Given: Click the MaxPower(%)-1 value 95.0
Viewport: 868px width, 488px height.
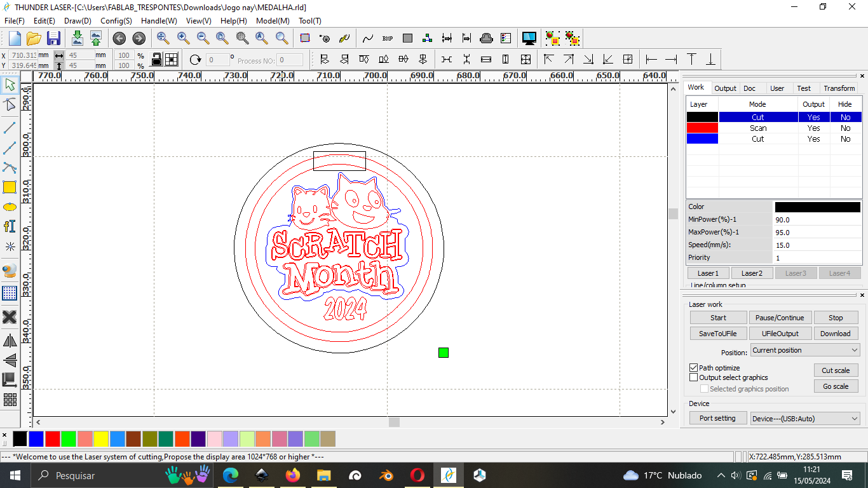Looking at the screenshot, I should [x=817, y=232].
